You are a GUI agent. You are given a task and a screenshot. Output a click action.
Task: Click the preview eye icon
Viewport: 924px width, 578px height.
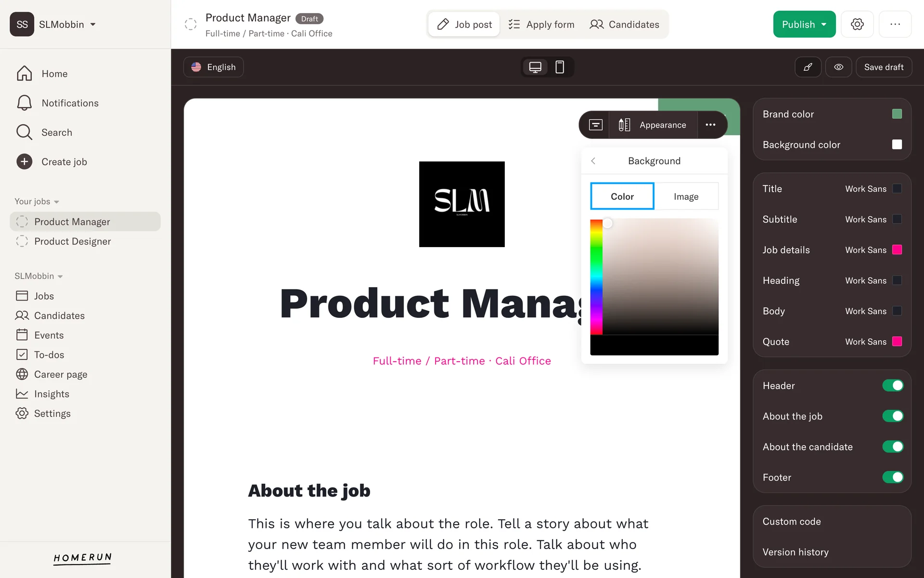[x=838, y=67]
